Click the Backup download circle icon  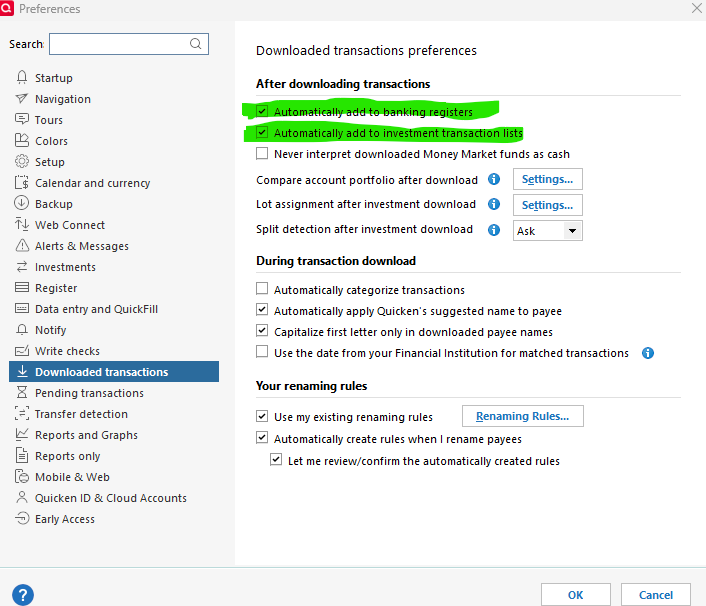click(x=22, y=203)
